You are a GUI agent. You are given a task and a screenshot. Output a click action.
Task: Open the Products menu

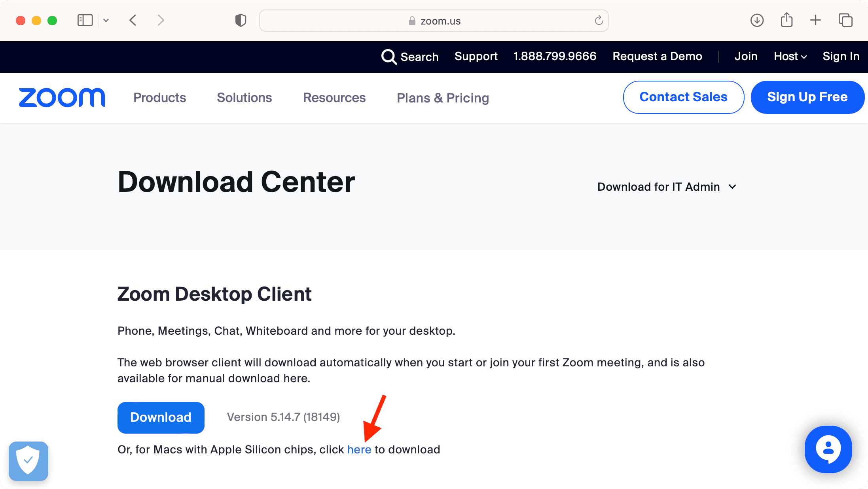(159, 98)
